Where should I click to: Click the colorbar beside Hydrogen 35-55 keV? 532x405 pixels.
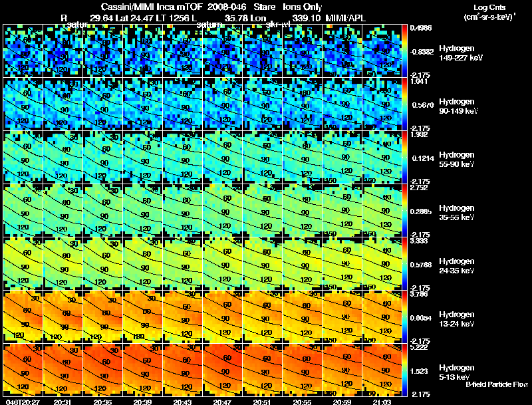point(404,211)
